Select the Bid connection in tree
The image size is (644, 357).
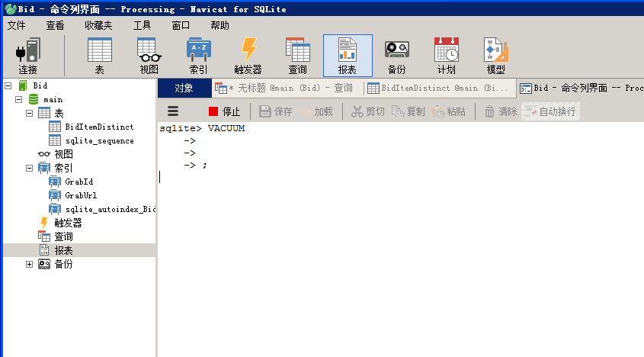pyautogui.click(x=40, y=85)
